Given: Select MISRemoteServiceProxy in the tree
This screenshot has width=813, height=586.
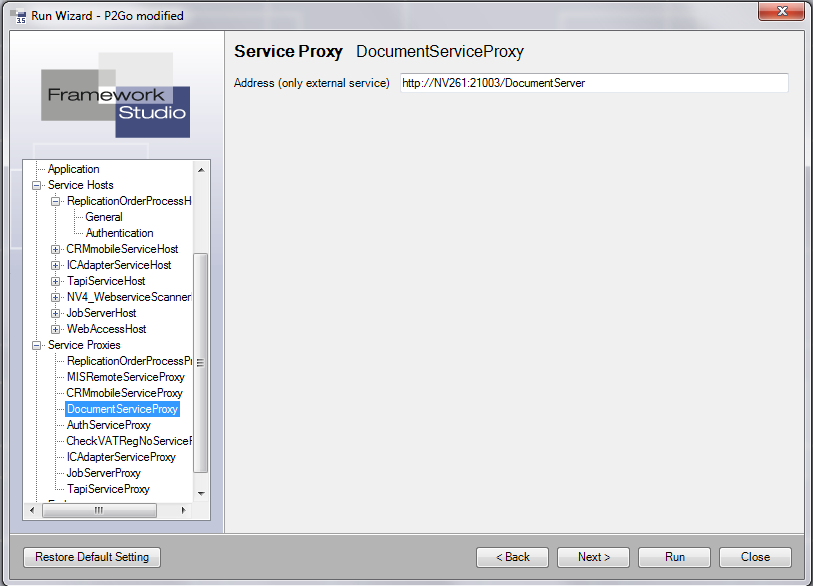Looking at the screenshot, I should pyautogui.click(x=125, y=377).
